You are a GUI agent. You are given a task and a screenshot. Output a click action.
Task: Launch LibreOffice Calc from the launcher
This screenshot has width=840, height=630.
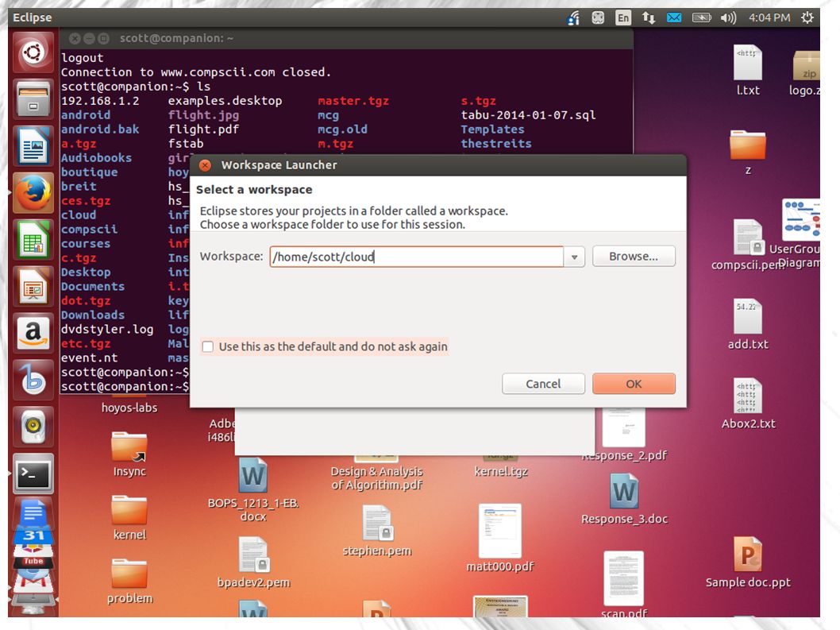pos(33,239)
